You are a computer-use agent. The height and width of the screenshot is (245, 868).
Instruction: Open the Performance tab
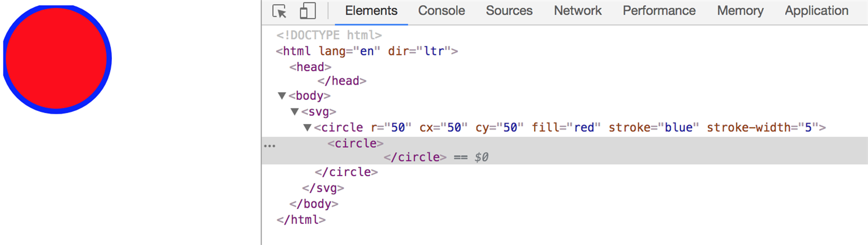(659, 11)
